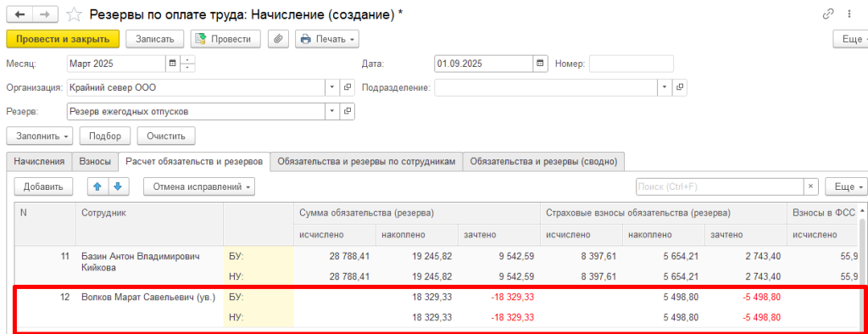Click the Поиск (Ctrl+F) search box
The height and width of the screenshot is (334, 868).
(x=720, y=186)
